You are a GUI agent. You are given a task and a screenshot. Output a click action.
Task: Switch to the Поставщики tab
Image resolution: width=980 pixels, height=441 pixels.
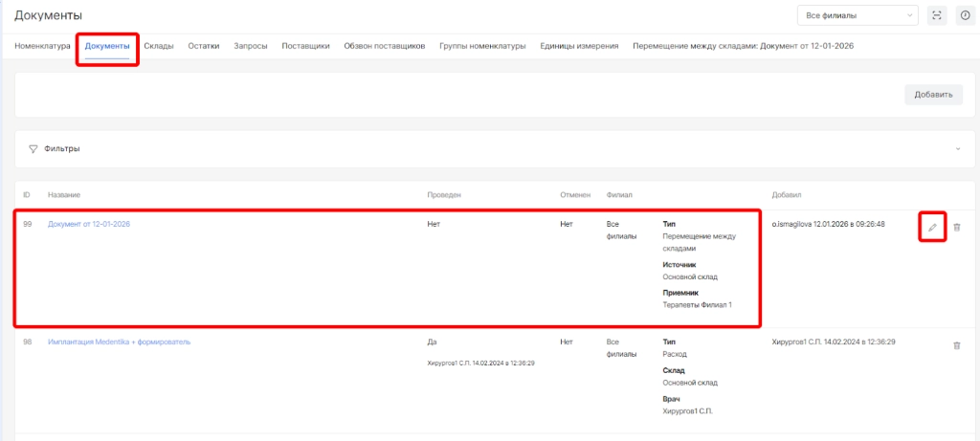click(305, 46)
